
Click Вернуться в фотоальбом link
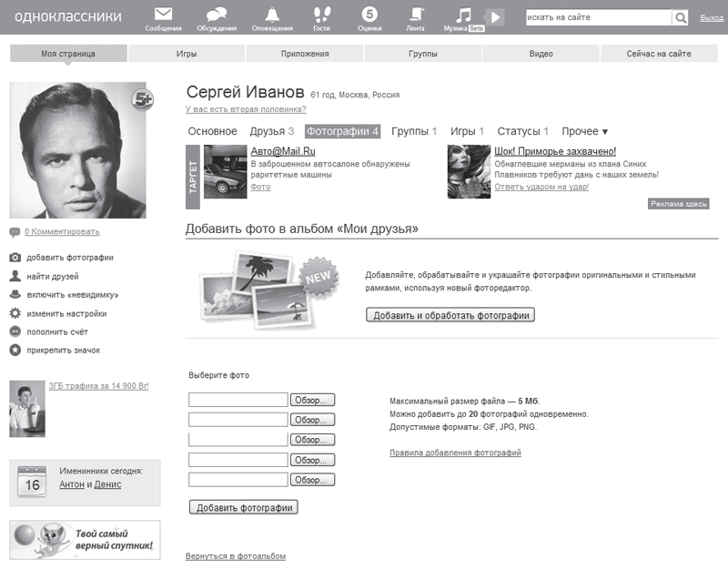point(235,555)
